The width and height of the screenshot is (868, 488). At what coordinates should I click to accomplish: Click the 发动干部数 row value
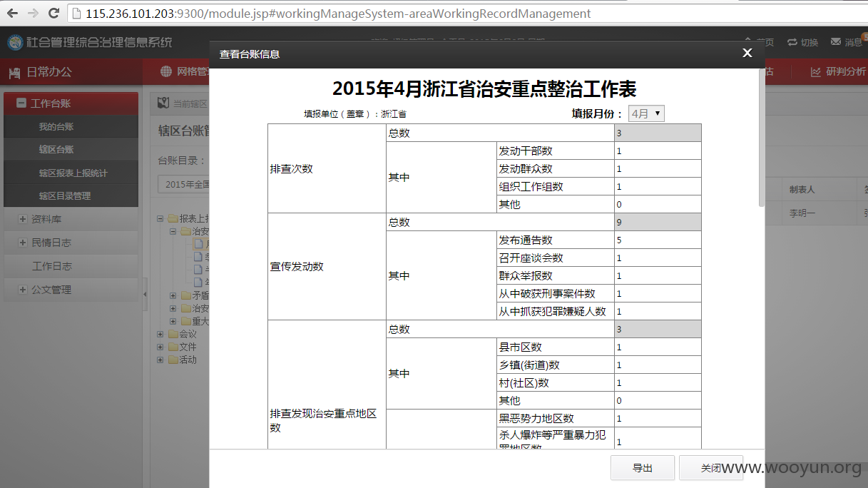click(x=657, y=151)
